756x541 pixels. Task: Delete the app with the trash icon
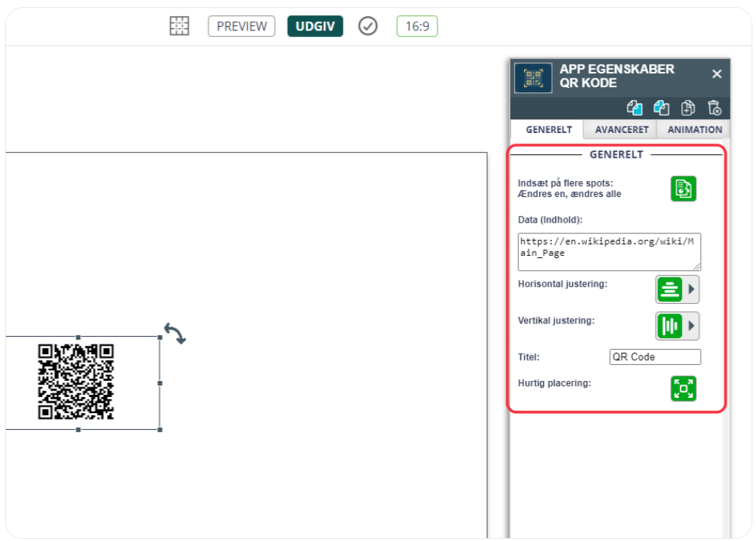714,108
